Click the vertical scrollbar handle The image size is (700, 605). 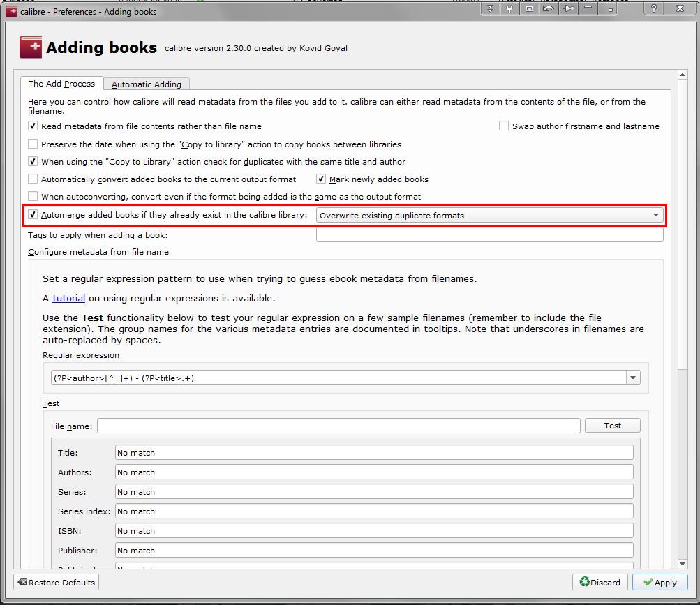[x=682, y=225]
